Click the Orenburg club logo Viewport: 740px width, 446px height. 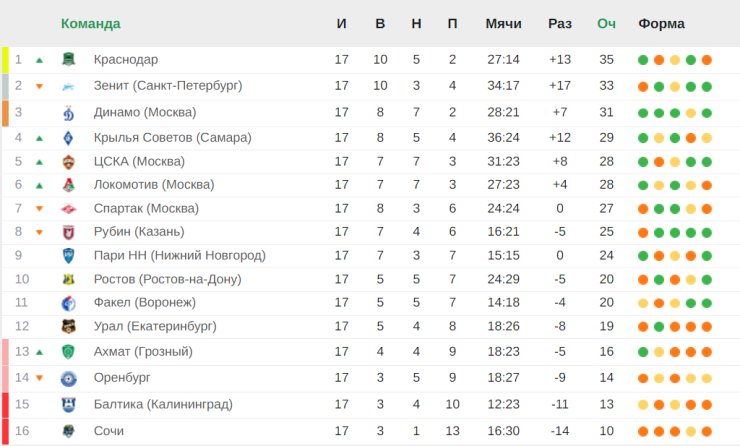pyautogui.click(x=69, y=379)
